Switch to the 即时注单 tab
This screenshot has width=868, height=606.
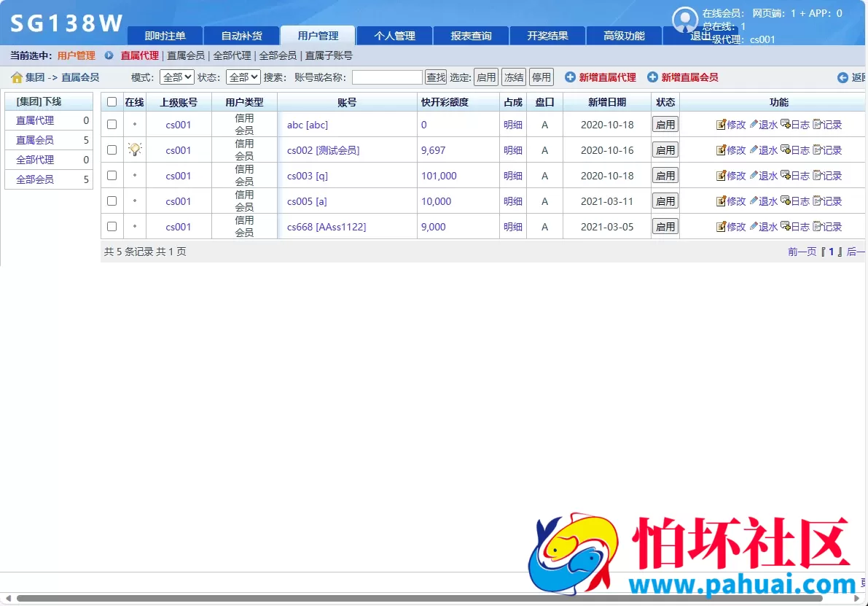165,36
